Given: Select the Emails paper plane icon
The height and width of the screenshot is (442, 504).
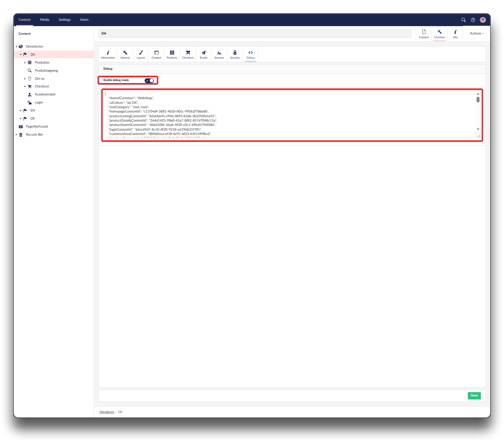Looking at the screenshot, I should point(204,54).
